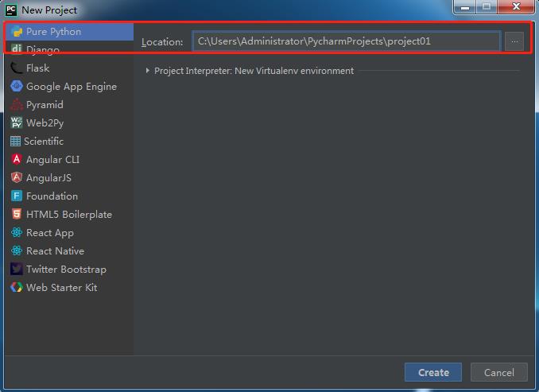Open folder browser with the ellipsis button
Viewport: 539px width, 392px height.
click(514, 41)
